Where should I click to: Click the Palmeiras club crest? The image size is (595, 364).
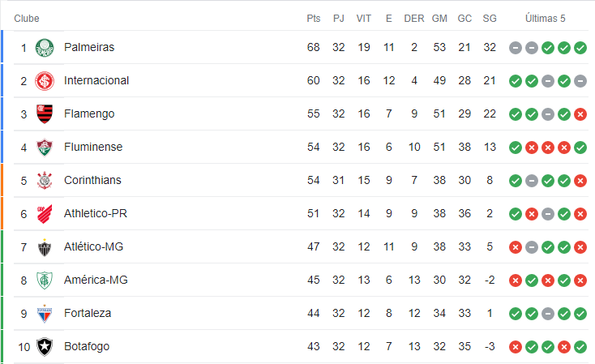45,48
